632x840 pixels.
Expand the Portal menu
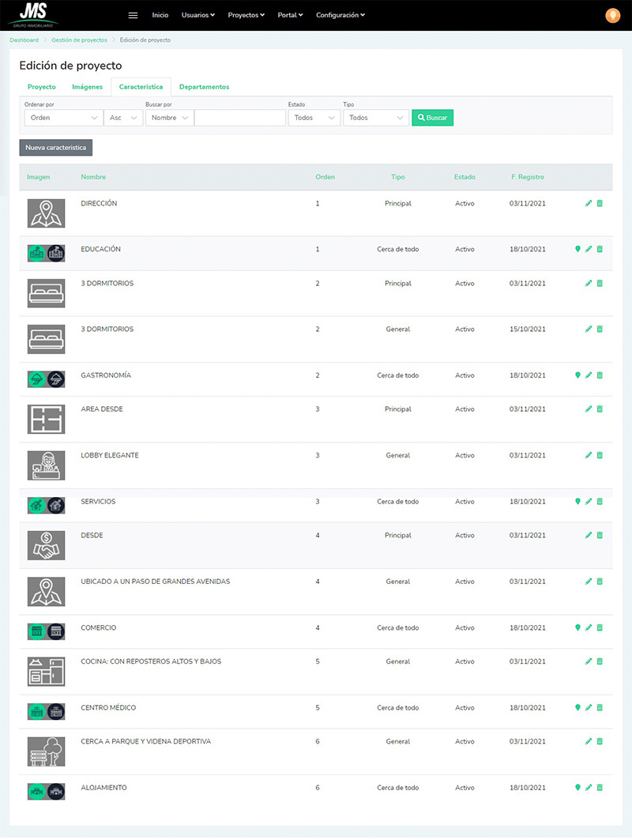290,16
